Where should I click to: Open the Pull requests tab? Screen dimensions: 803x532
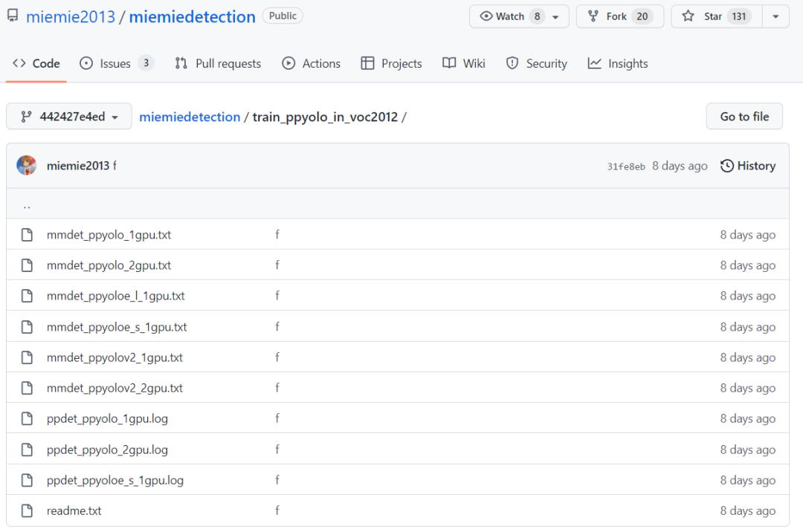point(218,63)
